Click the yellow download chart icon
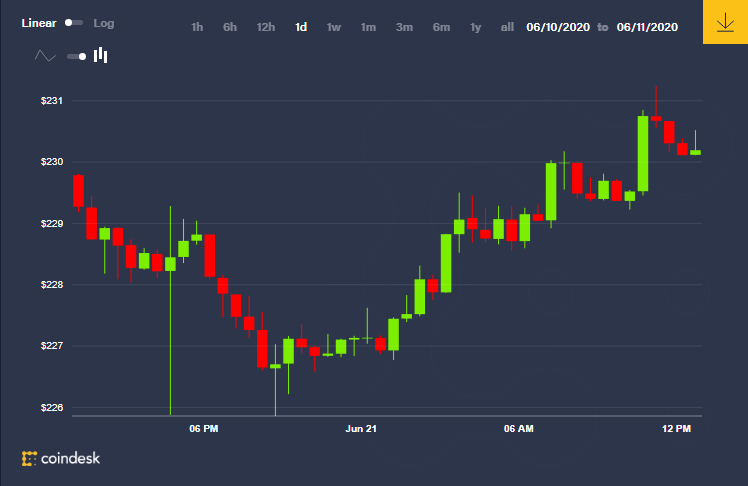 click(x=725, y=22)
